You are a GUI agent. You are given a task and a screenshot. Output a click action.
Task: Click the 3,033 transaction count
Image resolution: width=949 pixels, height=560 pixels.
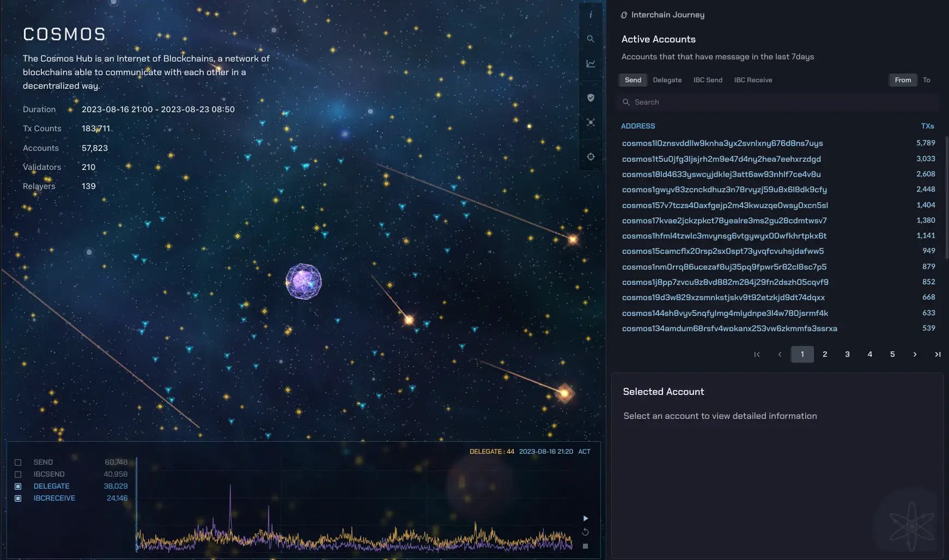926,159
